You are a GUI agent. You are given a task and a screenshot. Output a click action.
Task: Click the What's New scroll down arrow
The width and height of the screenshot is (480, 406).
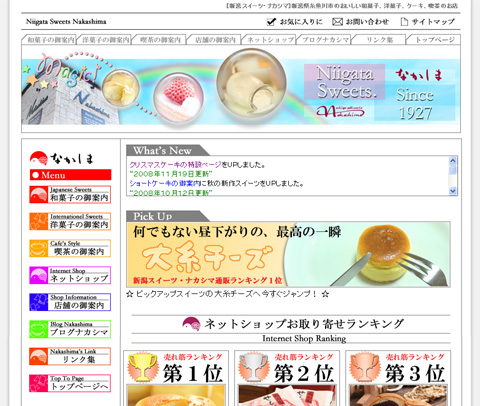[x=453, y=191]
